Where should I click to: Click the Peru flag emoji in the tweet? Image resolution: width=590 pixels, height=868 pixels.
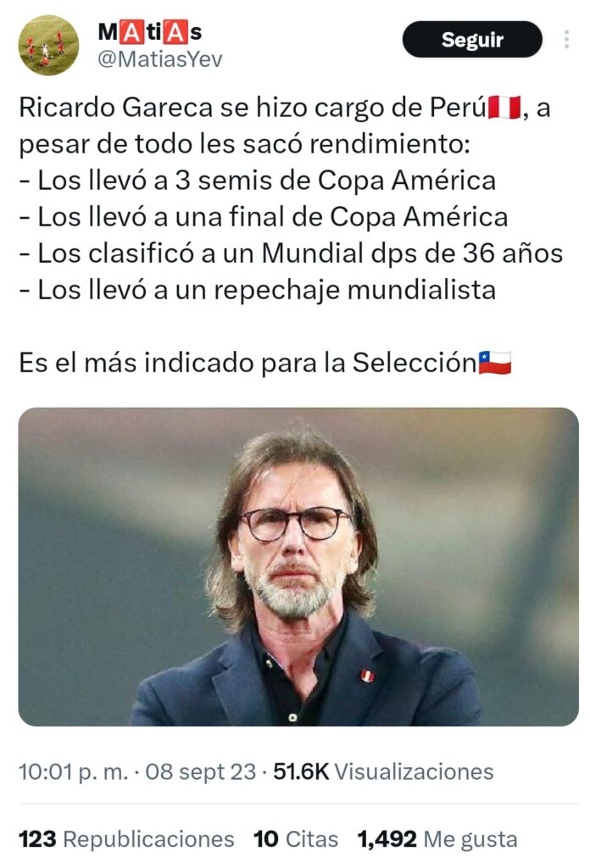tap(504, 108)
